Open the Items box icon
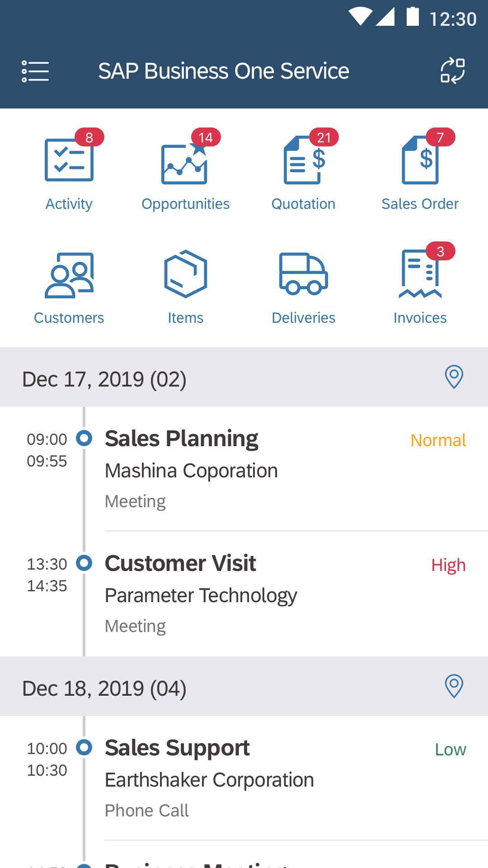488x868 pixels. pyautogui.click(x=185, y=274)
